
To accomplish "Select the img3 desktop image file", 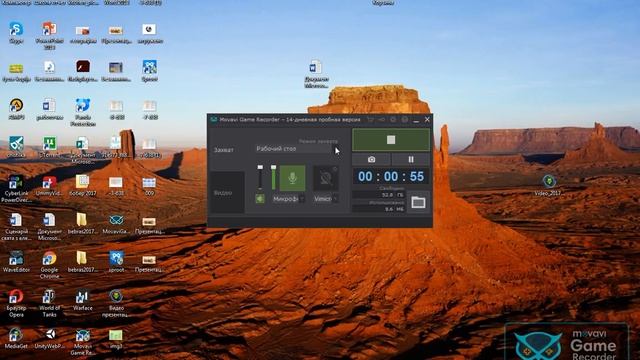I will (116, 338).
